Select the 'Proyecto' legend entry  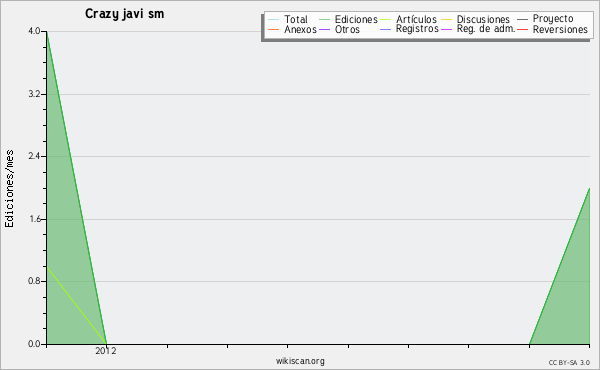pyautogui.click(x=553, y=19)
